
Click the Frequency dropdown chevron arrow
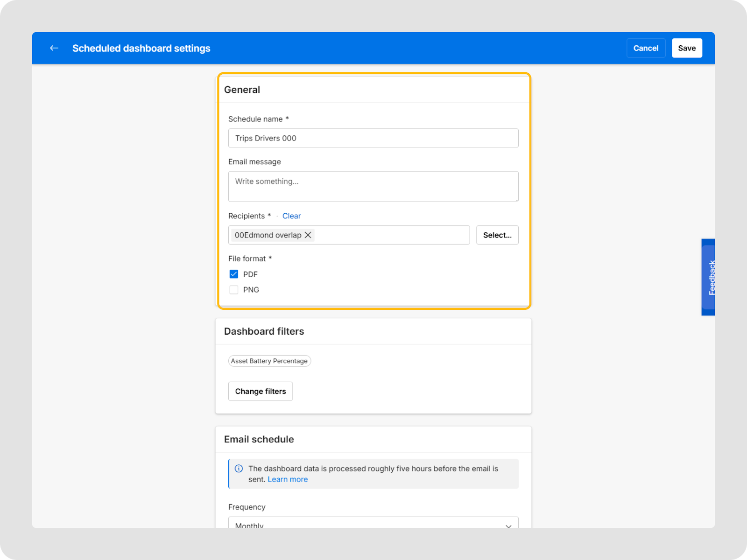(x=508, y=525)
